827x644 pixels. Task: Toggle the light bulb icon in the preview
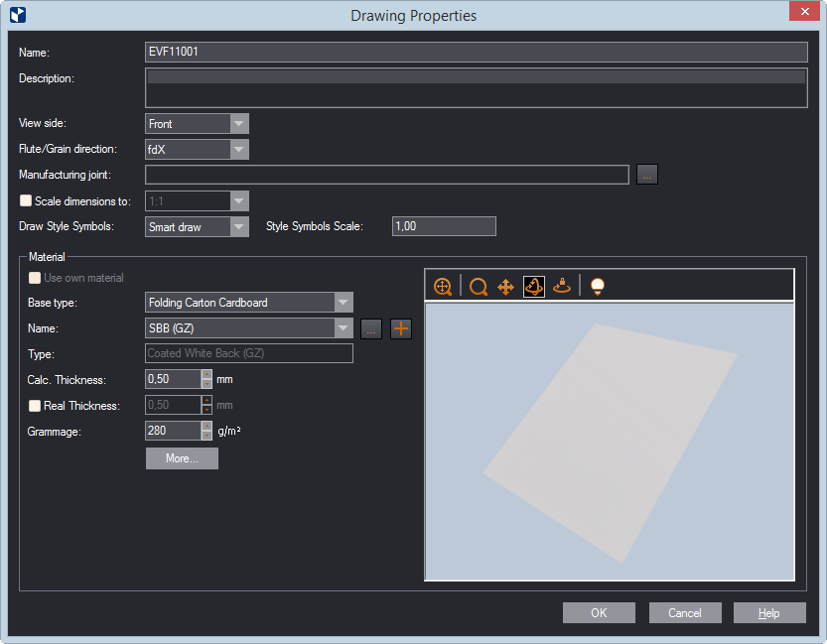point(597,287)
